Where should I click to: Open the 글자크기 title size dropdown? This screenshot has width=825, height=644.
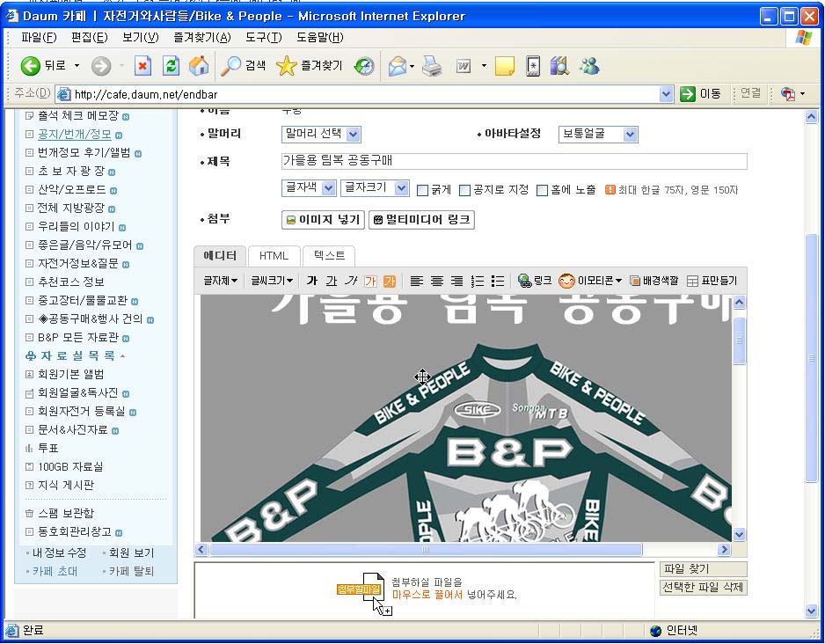coord(375,188)
